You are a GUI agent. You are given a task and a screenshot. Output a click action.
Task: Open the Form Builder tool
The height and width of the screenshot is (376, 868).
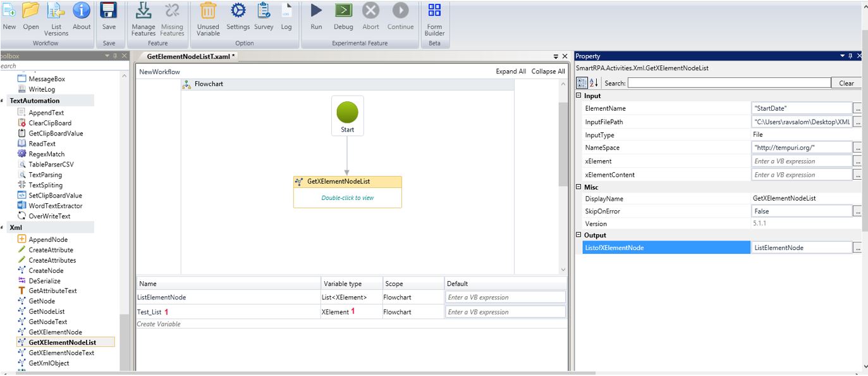coord(434,11)
